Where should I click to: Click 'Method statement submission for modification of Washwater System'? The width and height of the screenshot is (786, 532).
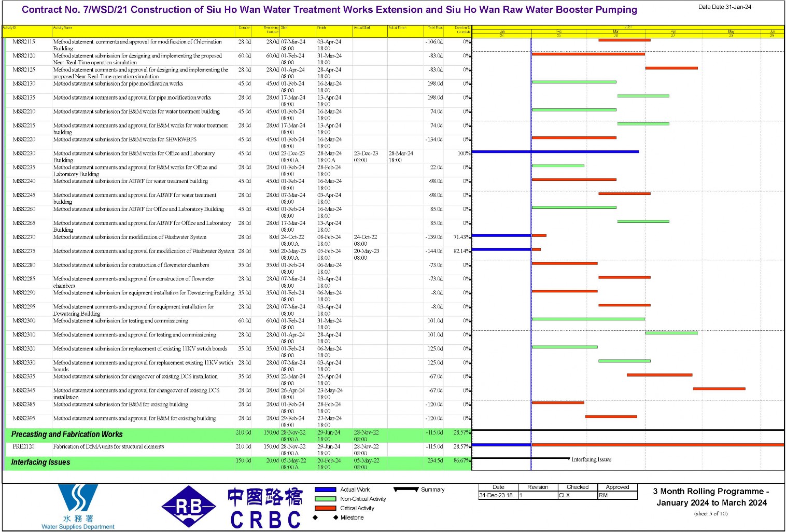click(130, 237)
